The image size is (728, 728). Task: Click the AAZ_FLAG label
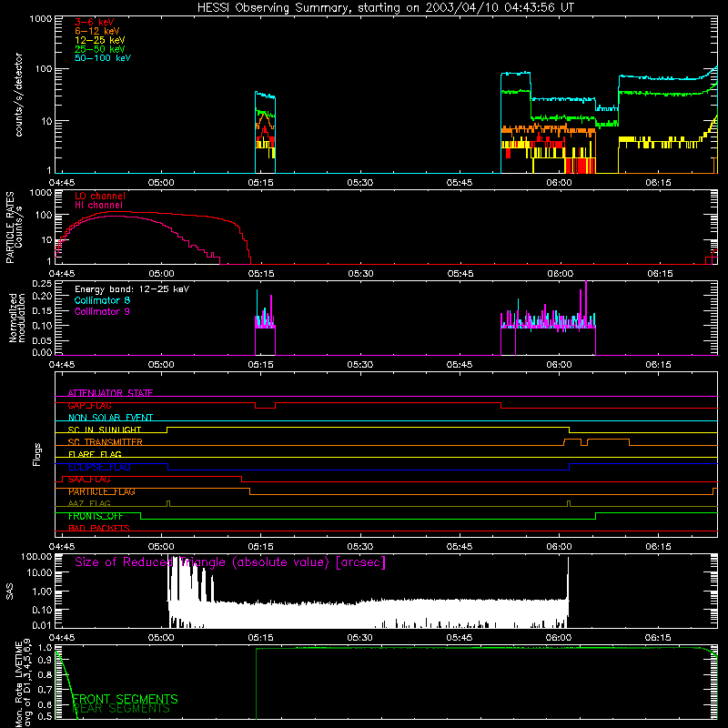89,503
